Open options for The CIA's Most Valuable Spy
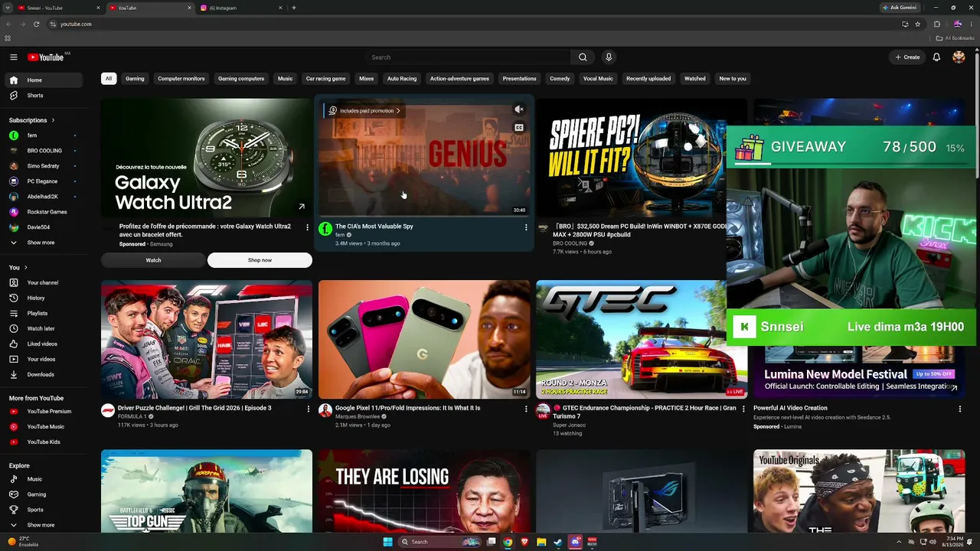This screenshot has height=551, width=980. [x=525, y=227]
